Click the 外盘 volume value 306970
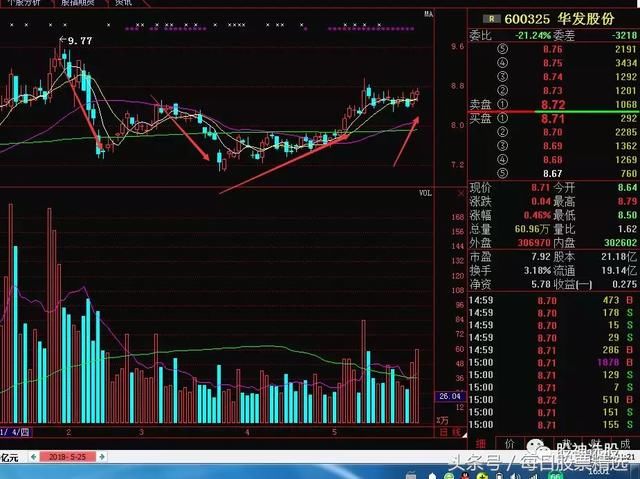This screenshot has height=479, width=640. coord(515,241)
